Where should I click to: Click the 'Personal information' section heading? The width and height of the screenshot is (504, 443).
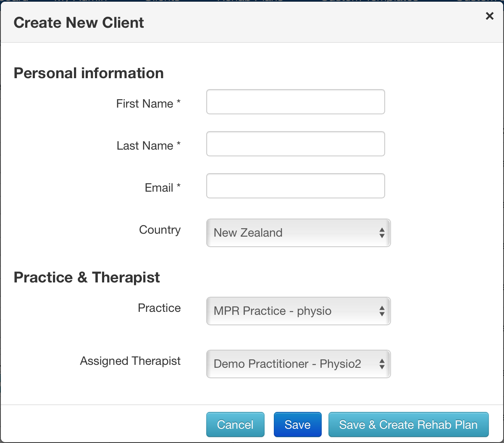tap(89, 73)
